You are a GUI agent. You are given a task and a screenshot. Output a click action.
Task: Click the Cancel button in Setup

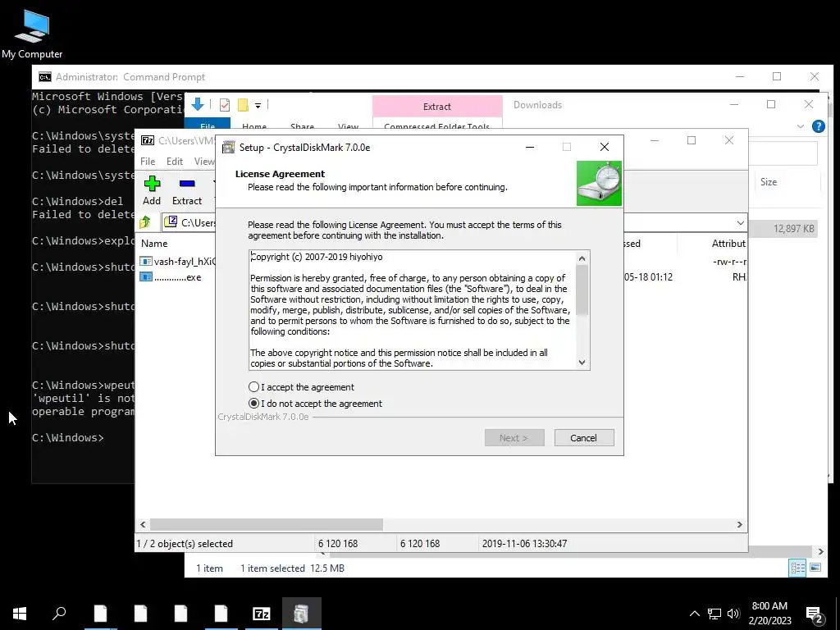click(584, 438)
